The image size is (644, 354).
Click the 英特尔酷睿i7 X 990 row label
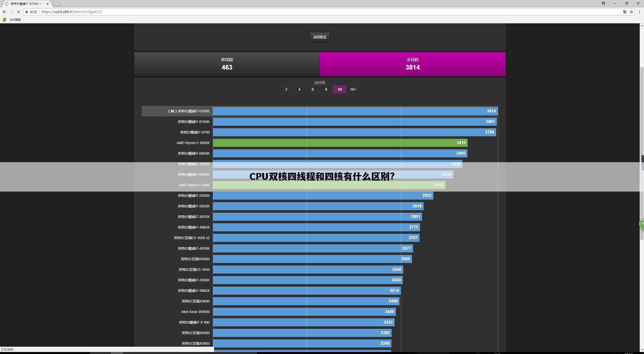pyautogui.click(x=194, y=322)
